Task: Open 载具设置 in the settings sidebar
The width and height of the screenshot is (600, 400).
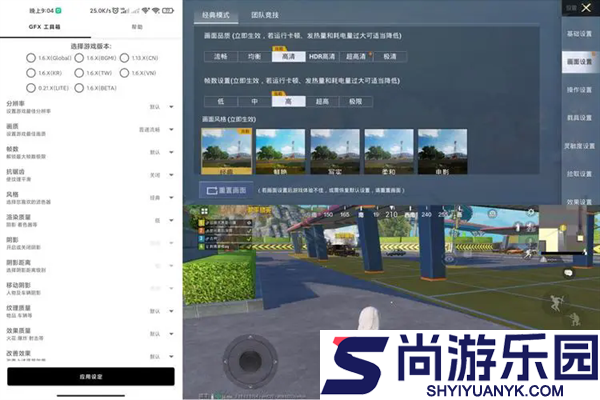Action: (x=579, y=118)
